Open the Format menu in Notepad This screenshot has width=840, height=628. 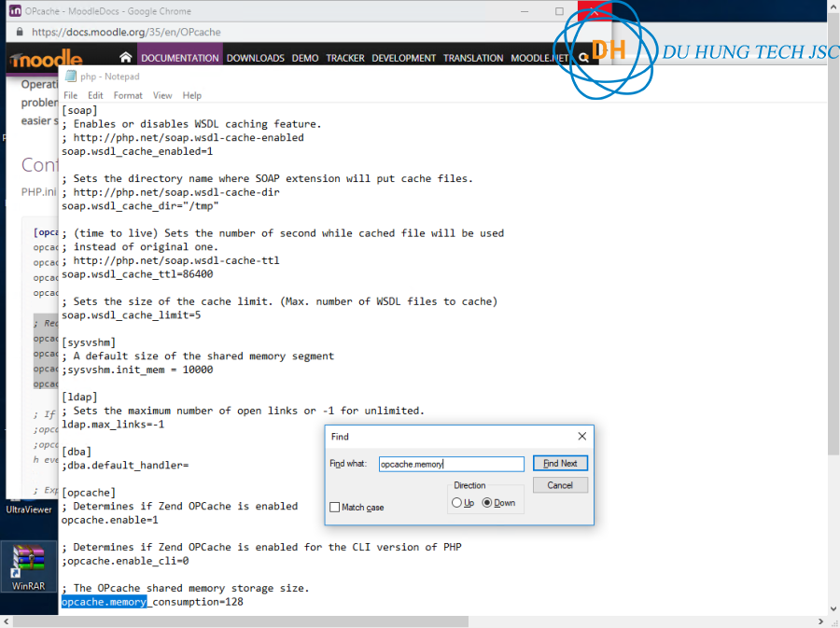[x=128, y=95]
